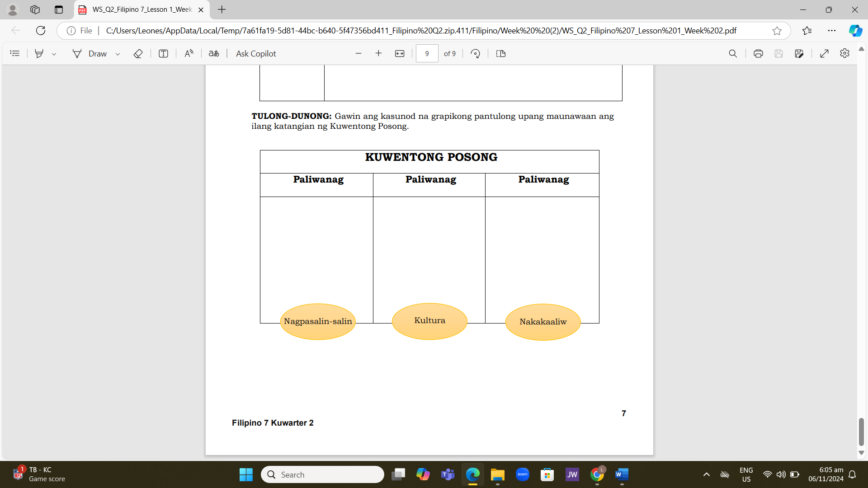Open Zoom from taskbar
This screenshot has height=488, width=868.
523,474
